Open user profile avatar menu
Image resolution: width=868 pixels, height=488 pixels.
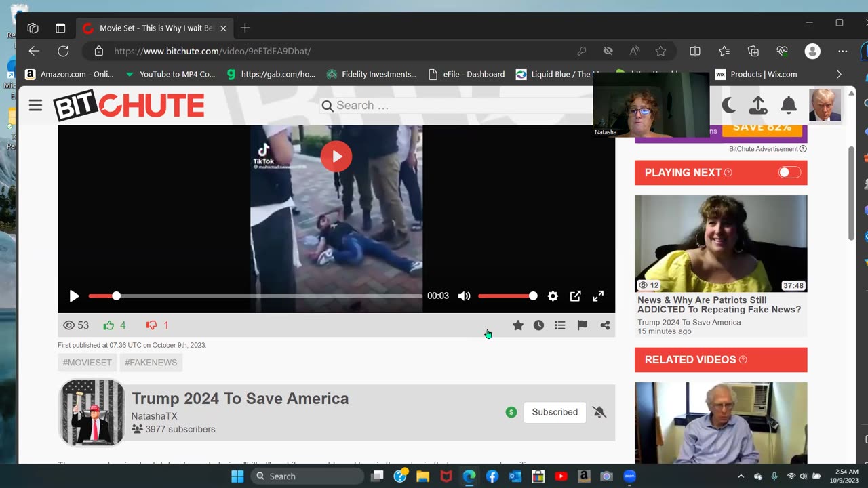pos(825,105)
